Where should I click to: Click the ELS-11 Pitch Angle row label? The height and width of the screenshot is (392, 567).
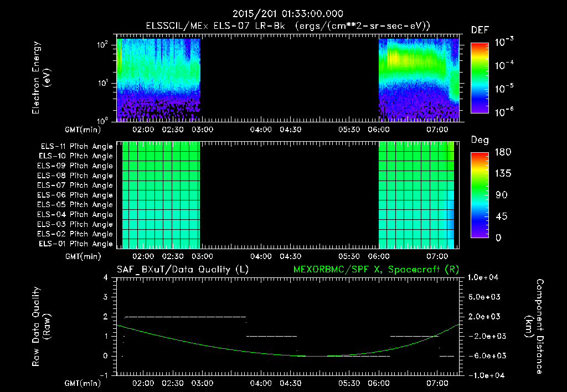[76, 147]
